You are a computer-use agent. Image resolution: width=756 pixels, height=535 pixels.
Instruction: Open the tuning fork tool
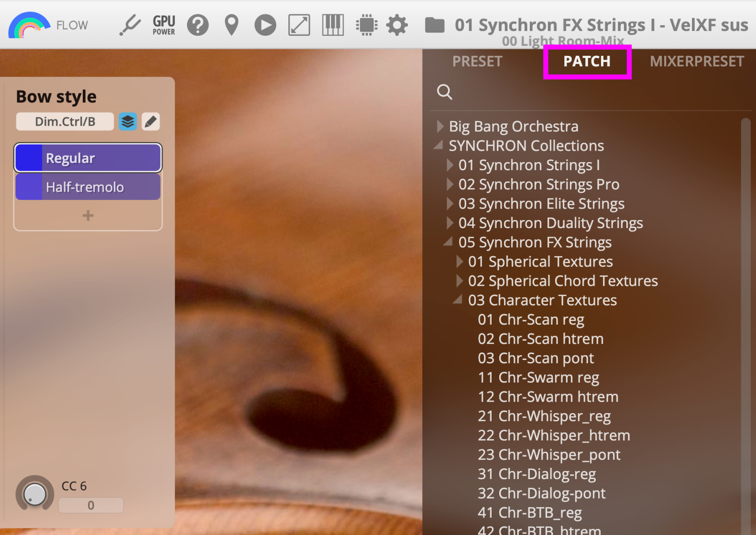click(130, 25)
